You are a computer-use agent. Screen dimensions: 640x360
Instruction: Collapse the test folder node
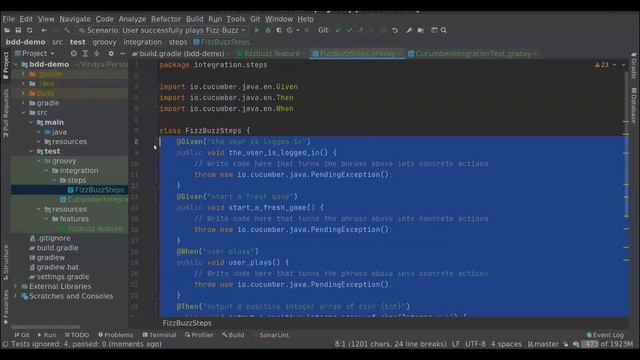click(x=31, y=151)
